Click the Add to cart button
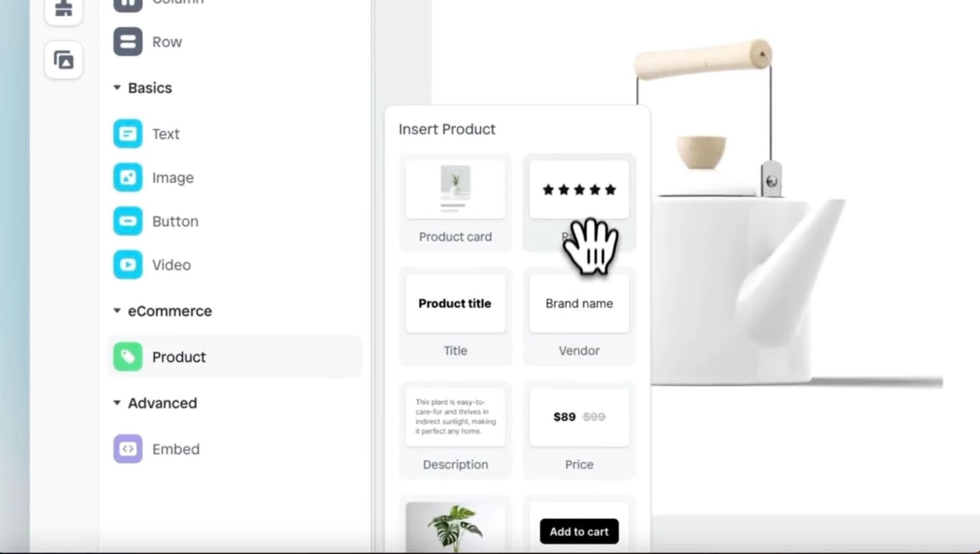Screen dimensions: 980x554 (578, 531)
